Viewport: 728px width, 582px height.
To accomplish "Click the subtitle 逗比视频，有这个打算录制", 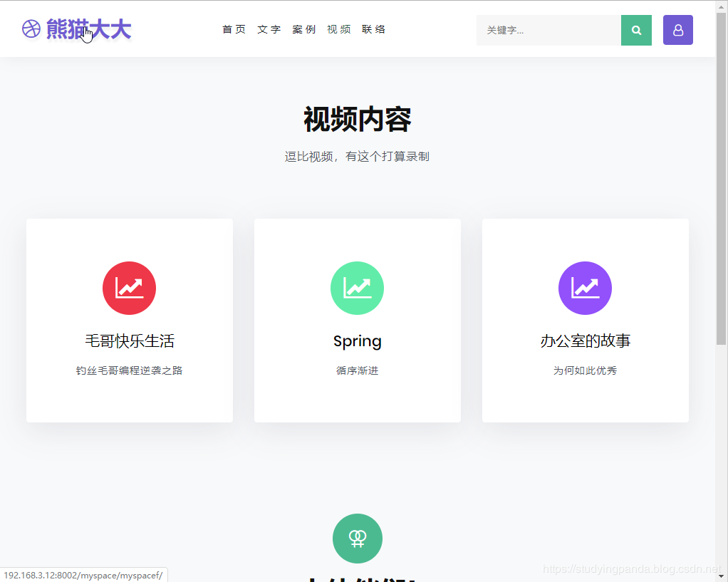I will click(357, 156).
